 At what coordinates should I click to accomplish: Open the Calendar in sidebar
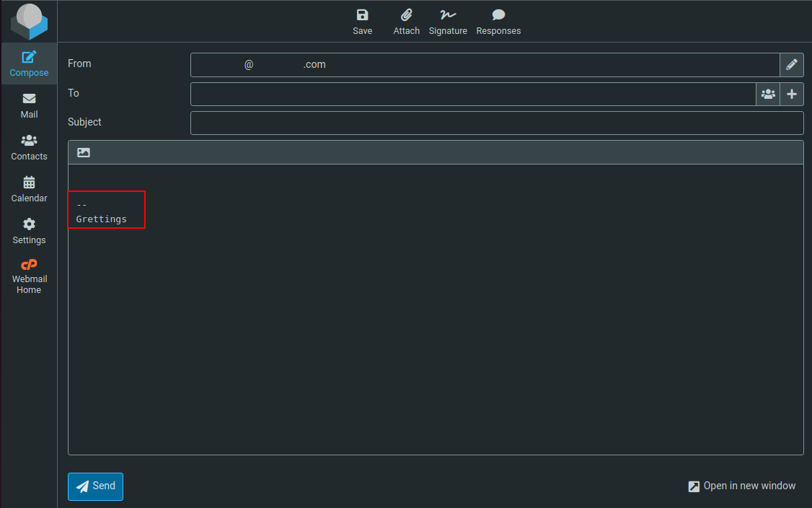tap(29, 189)
